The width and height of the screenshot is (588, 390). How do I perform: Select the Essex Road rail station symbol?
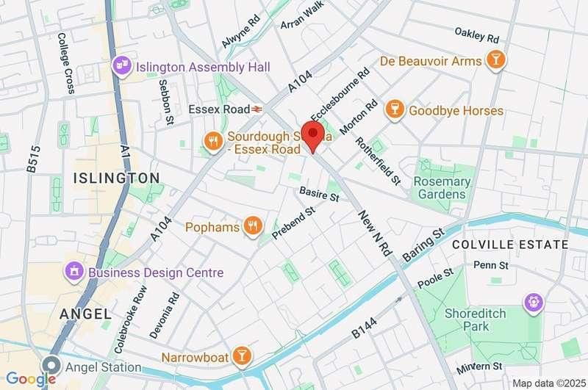(257, 109)
